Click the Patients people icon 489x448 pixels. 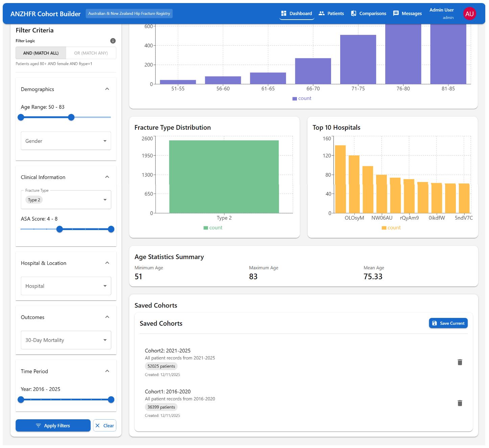pyautogui.click(x=322, y=14)
